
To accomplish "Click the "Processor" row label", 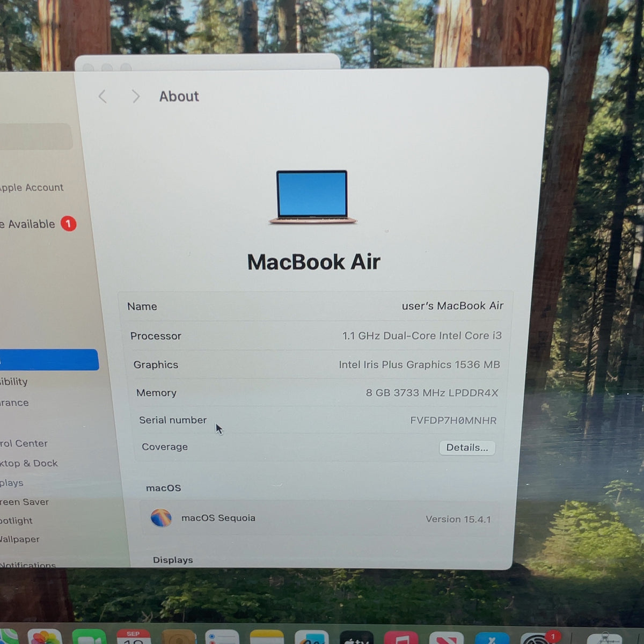I will 156,336.
